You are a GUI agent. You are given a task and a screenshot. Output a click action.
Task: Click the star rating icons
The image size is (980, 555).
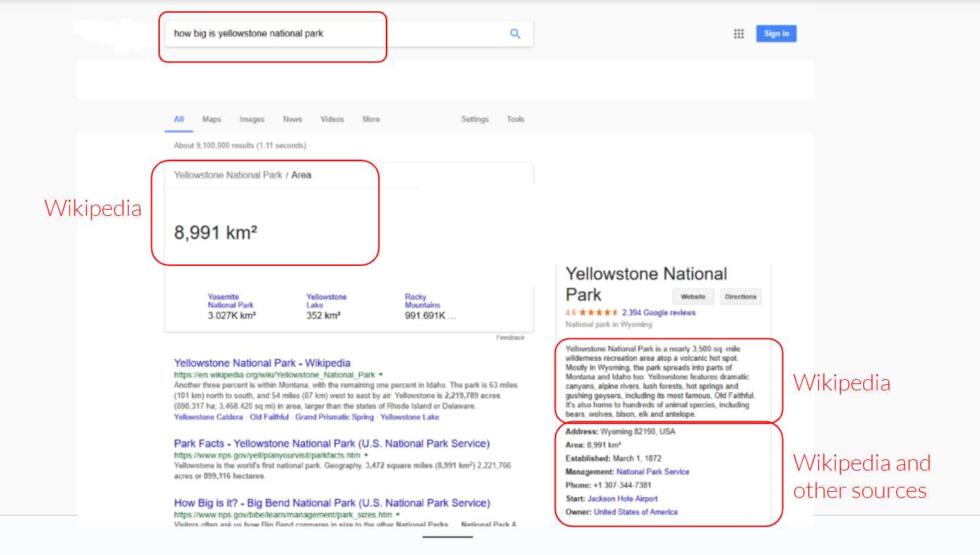pyautogui.click(x=598, y=313)
